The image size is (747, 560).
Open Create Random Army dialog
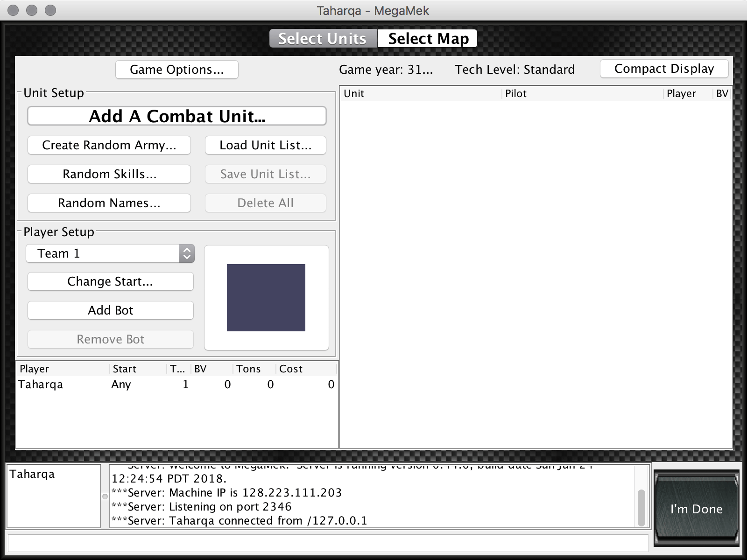(x=109, y=145)
